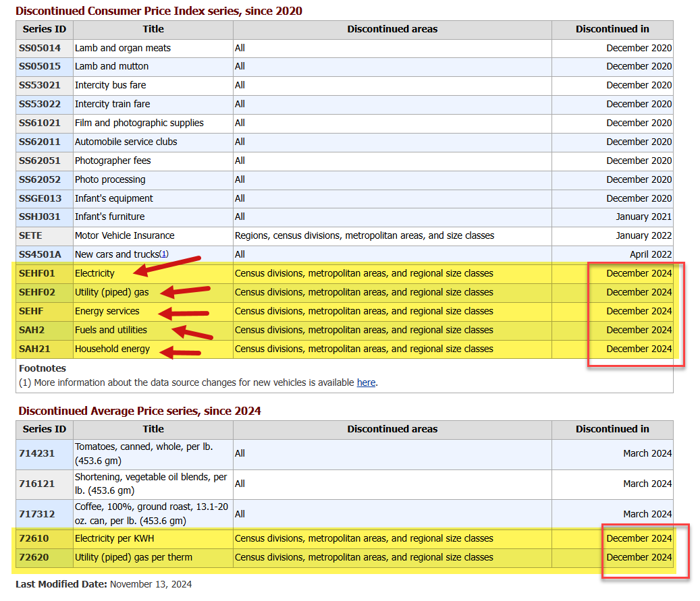This screenshot has height=601, width=700.
Task: Click 'Discontinued areas' header of Average Price table
Action: [x=392, y=429]
